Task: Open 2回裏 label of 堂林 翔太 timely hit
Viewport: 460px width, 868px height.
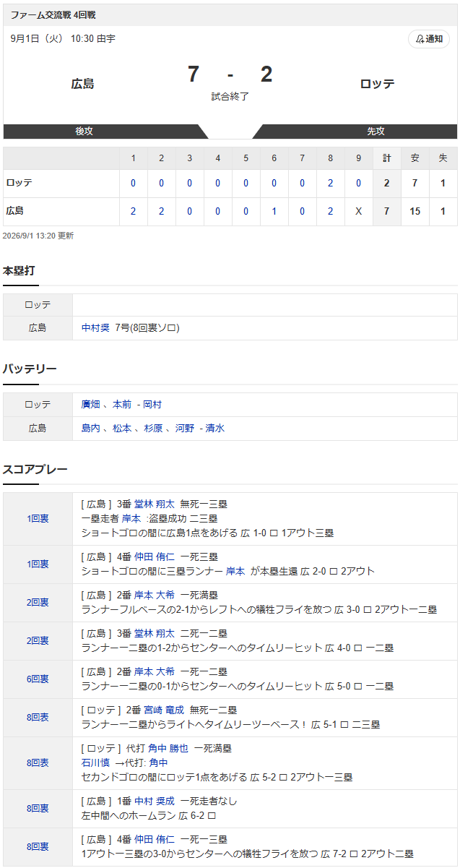Action: [x=38, y=641]
